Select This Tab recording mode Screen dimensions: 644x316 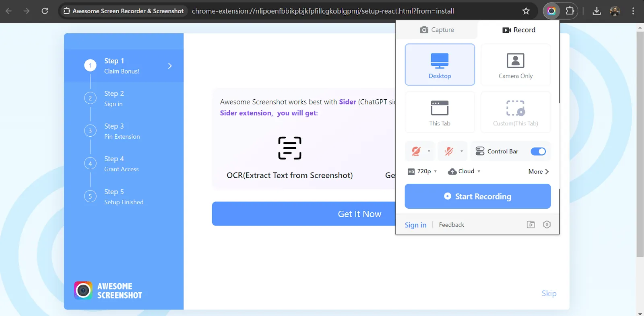pyautogui.click(x=440, y=112)
